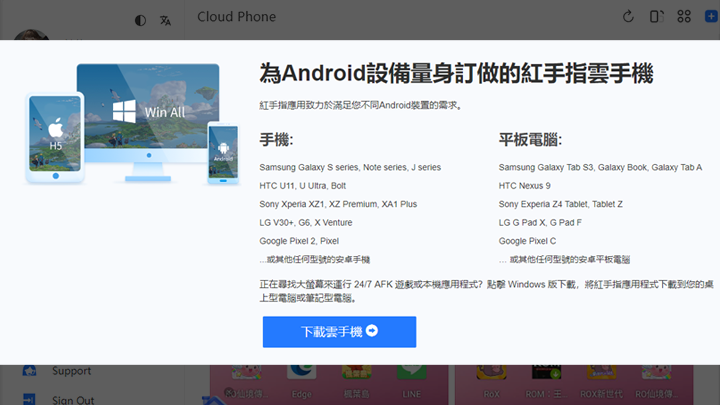
Task: Click the Sign Out arrow icon
Action: tap(29, 399)
